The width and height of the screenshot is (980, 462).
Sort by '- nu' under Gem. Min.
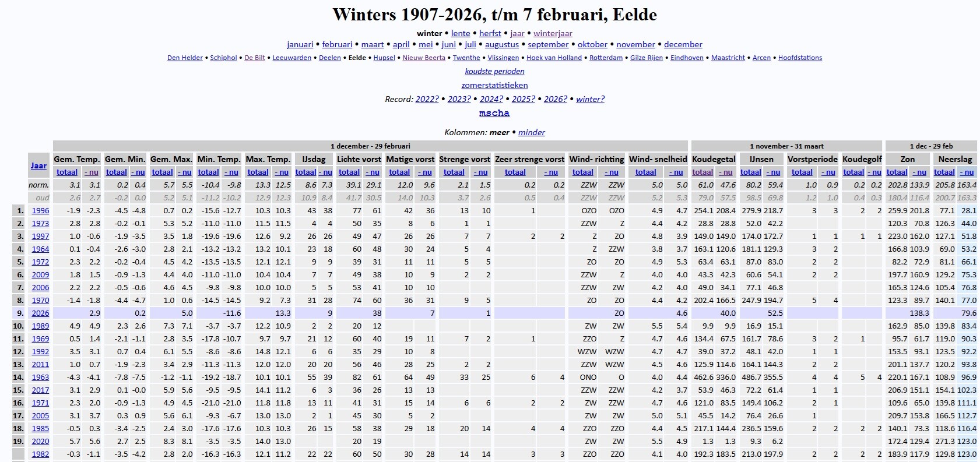[138, 172]
